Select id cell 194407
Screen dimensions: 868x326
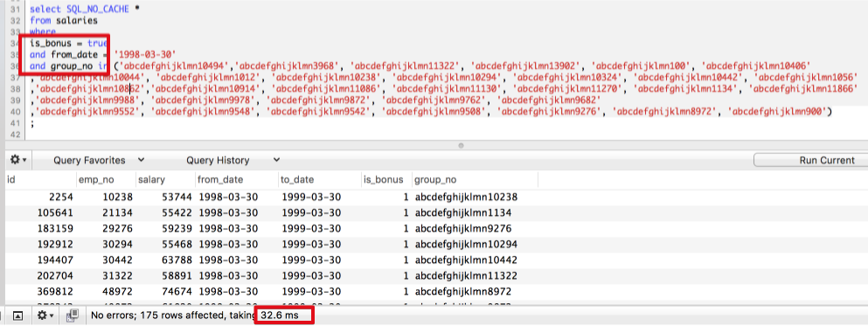[x=55, y=260]
